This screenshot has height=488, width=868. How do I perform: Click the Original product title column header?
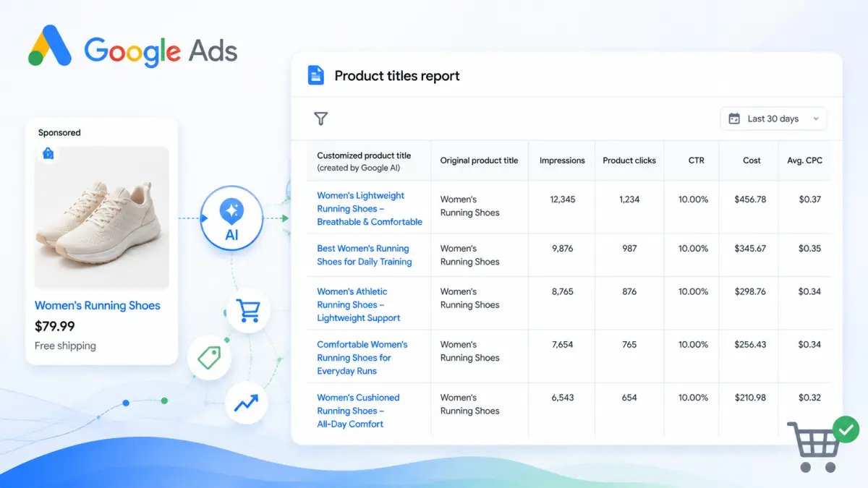[479, 160]
